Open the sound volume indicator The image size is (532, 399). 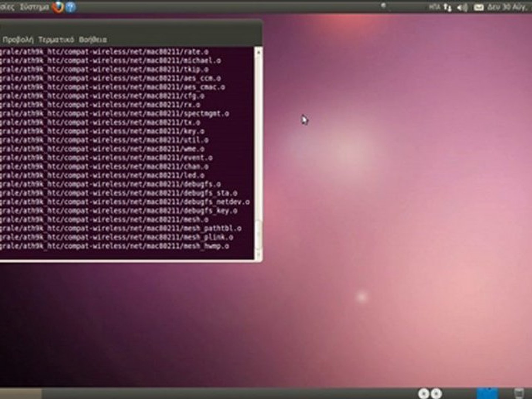click(462, 7)
